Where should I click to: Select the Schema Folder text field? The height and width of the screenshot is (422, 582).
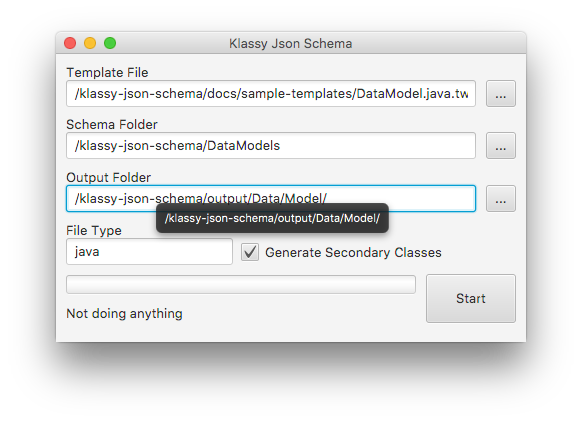[x=271, y=145]
